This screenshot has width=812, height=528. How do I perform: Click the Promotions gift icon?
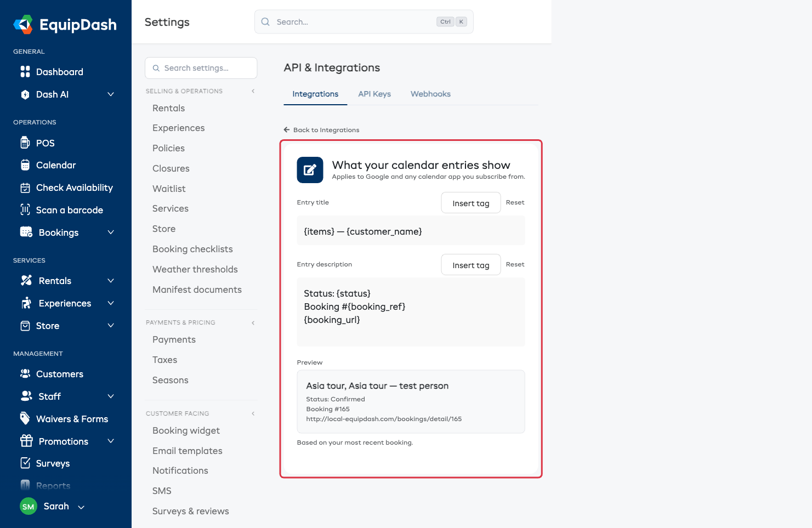pos(26,440)
